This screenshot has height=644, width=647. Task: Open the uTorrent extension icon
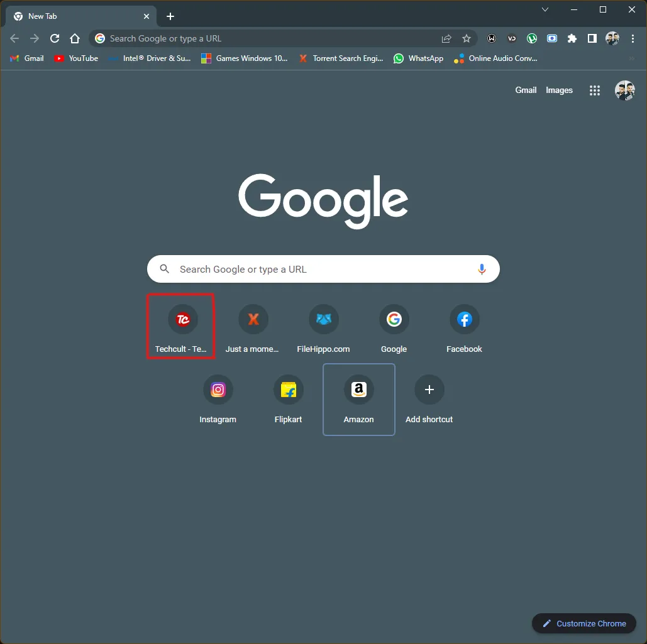(532, 38)
